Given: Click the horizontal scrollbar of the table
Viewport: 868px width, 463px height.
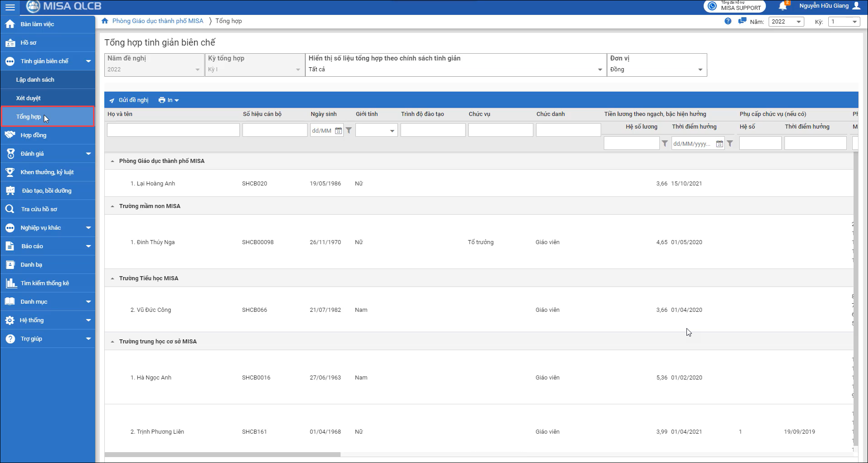Looking at the screenshot, I should click(x=222, y=454).
